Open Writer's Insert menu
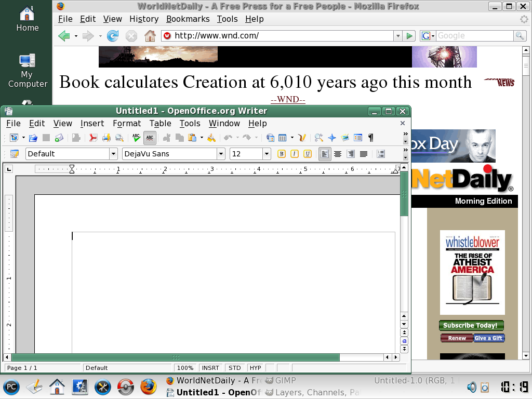The width and height of the screenshot is (532, 399). pyautogui.click(x=92, y=124)
